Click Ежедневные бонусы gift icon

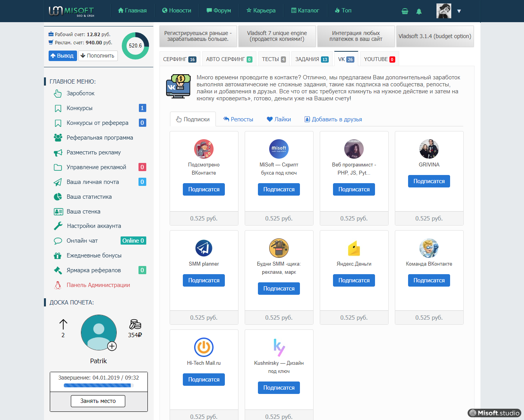point(58,255)
